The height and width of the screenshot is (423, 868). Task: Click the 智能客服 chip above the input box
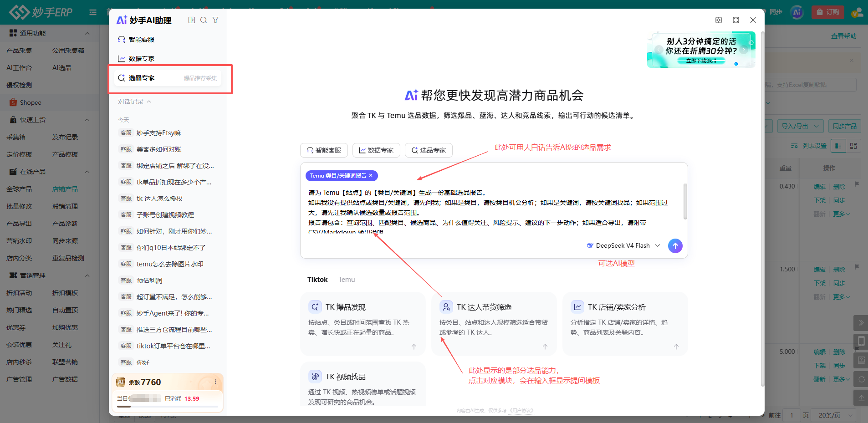click(x=324, y=150)
